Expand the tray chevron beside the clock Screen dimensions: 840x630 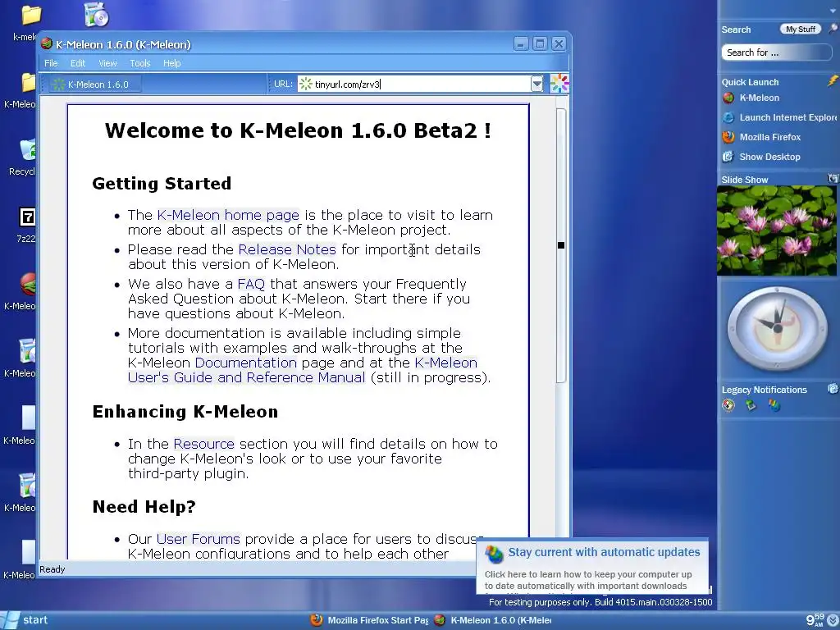pyautogui.click(x=833, y=620)
